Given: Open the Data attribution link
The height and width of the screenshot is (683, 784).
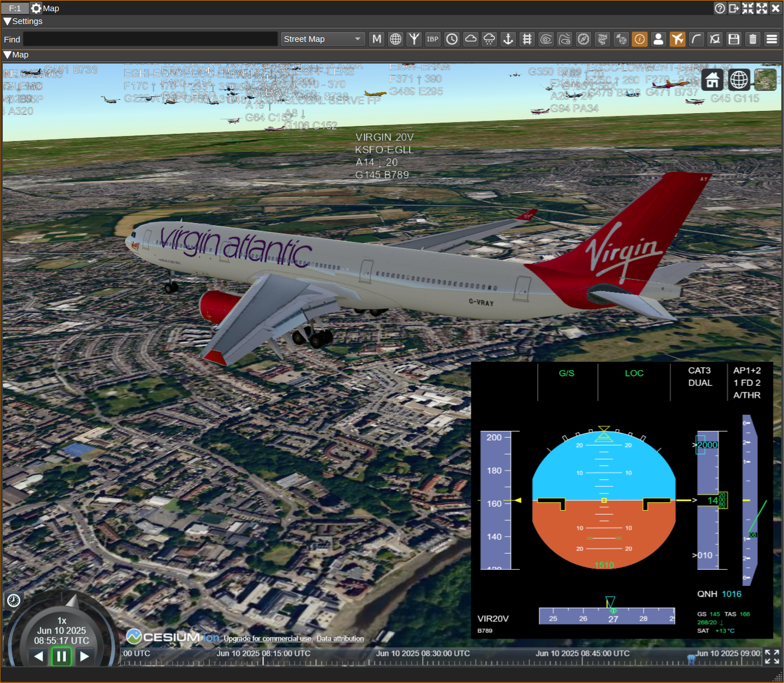Looking at the screenshot, I should point(340,638).
